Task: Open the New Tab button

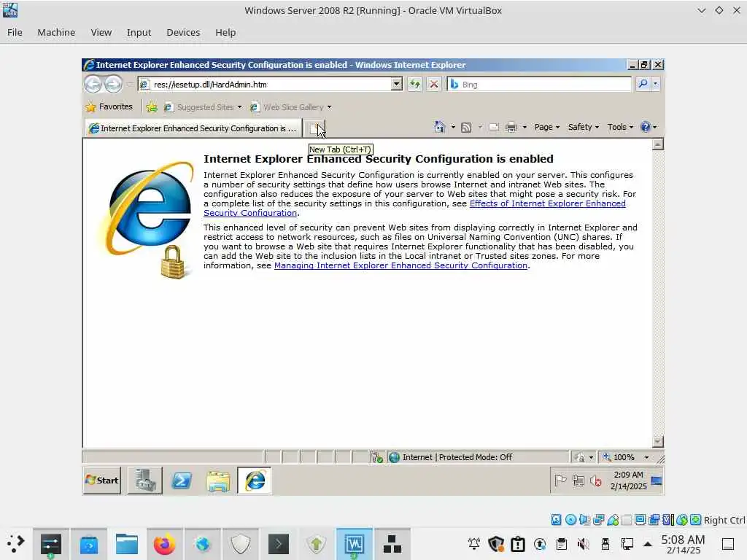Action: point(314,128)
